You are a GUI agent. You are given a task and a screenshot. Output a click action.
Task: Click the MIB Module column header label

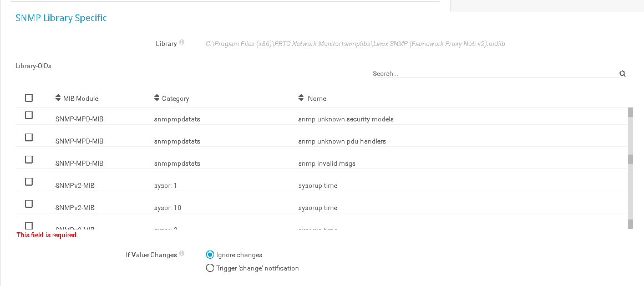click(x=81, y=99)
